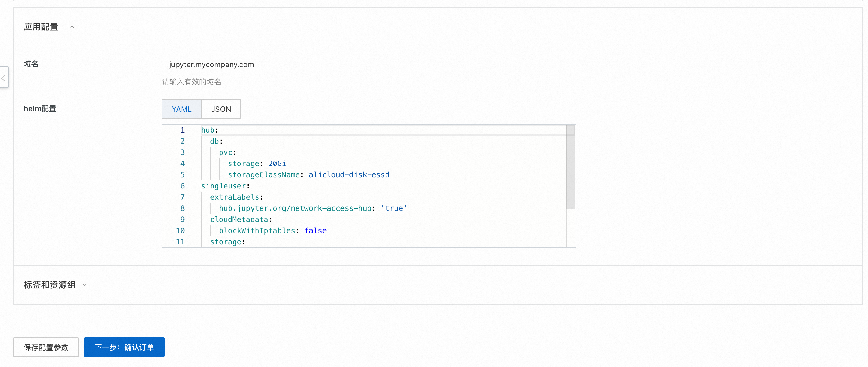This screenshot has height=367, width=868.
Task: Switch to the YAML tab
Action: pos(181,109)
